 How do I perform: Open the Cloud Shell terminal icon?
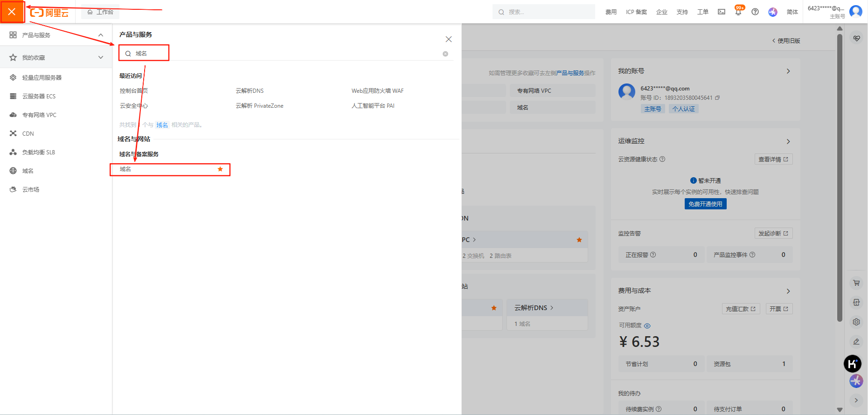tap(721, 12)
